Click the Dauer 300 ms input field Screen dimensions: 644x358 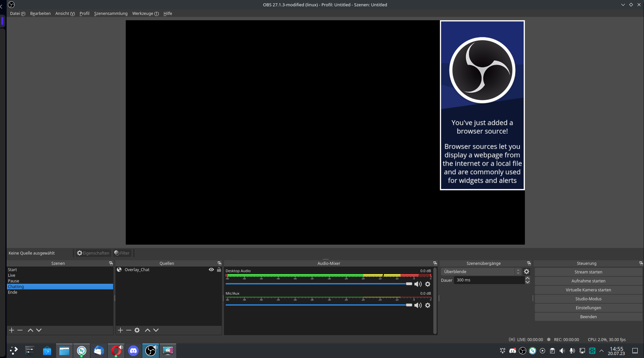(489, 280)
